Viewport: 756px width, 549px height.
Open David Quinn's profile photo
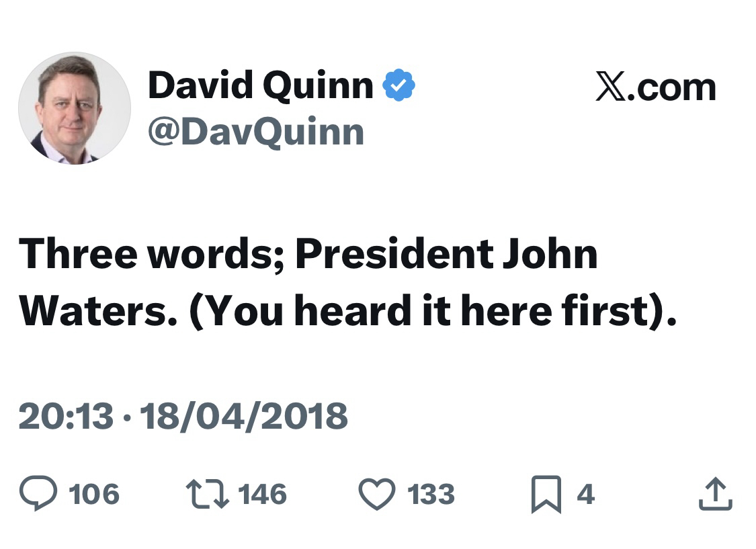point(74,108)
